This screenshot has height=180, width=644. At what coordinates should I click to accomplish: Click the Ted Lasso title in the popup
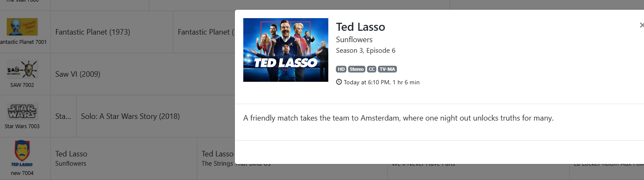pos(360,27)
